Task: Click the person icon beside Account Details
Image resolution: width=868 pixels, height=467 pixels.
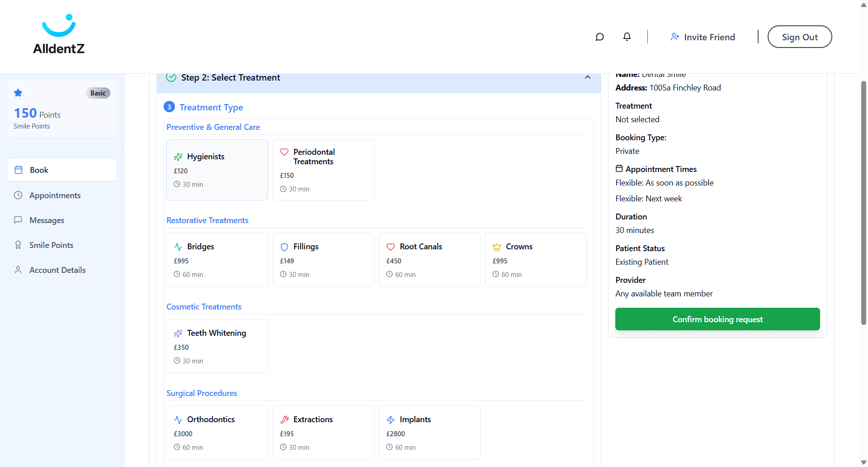Action: (x=18, y=270)
